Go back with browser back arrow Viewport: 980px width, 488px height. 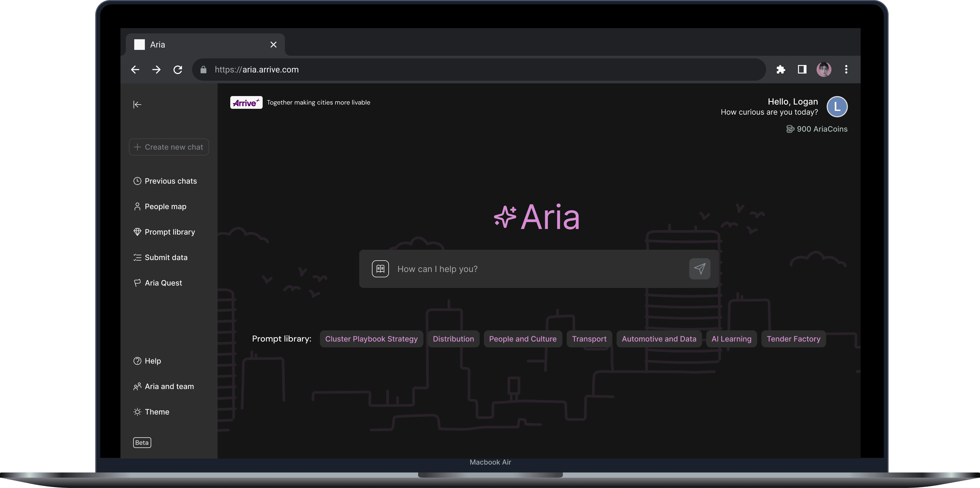point(135,70)
